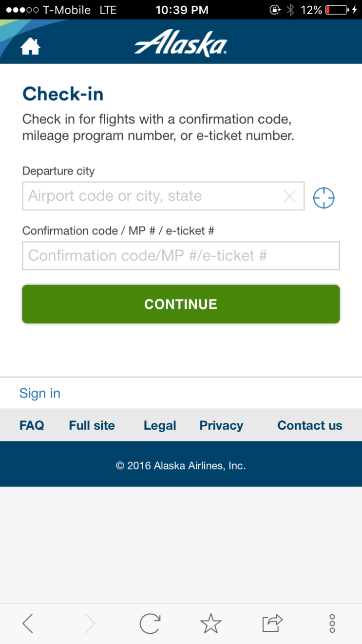
Task: Open the Sign in link
Action: tap(40, 393)
